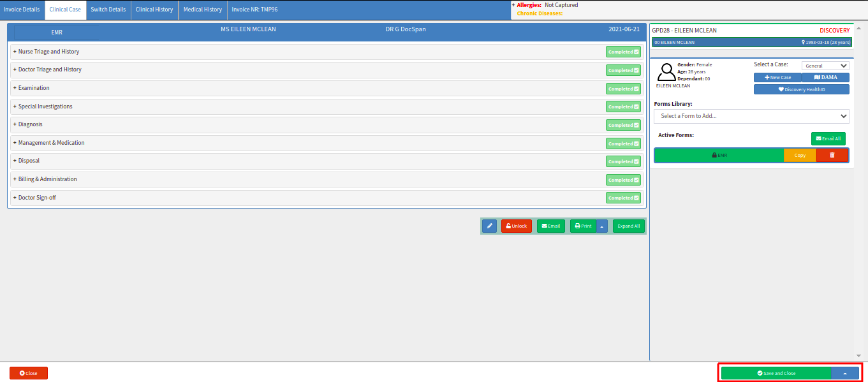Click red Close button at bottom
The width and height of the screenshot is (868, 382).
(x=29, y=373)
